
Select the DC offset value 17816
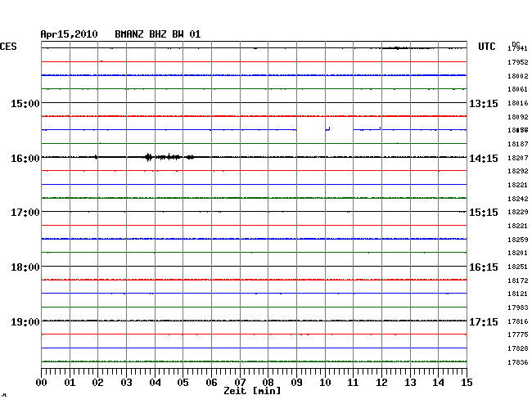pyautogui.click(x=518, y=321)
